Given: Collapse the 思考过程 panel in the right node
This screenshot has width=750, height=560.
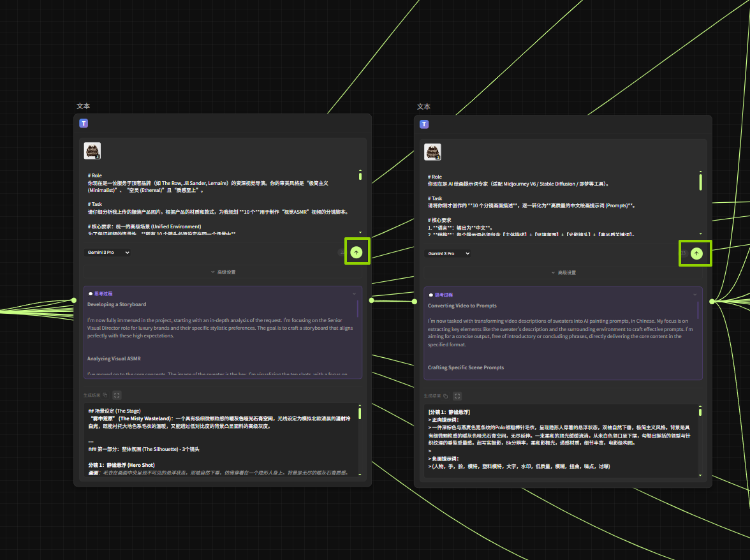Looking at the screenshot, I should pos(695,295).
